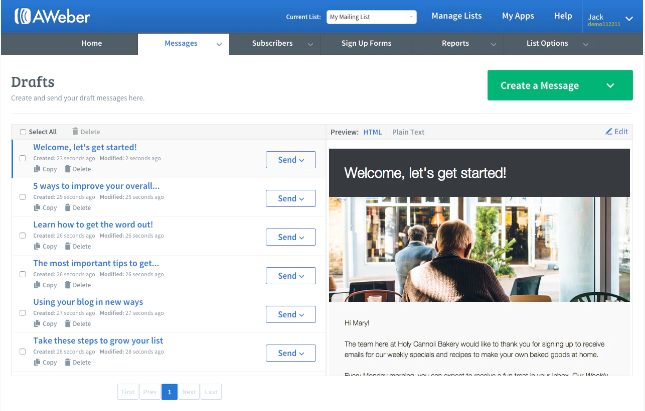Click the Next pagination button
Image resolution: width=645 pixels, height=411 pixels.
point(189,392)
